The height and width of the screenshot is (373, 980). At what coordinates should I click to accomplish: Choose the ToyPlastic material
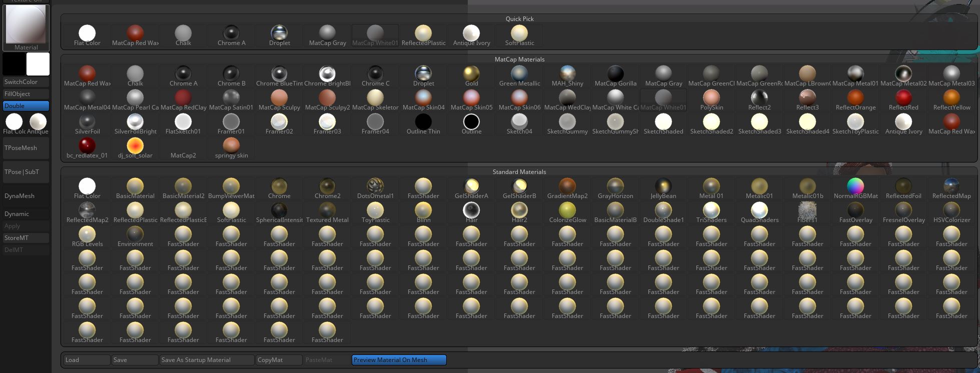(375, 212)
